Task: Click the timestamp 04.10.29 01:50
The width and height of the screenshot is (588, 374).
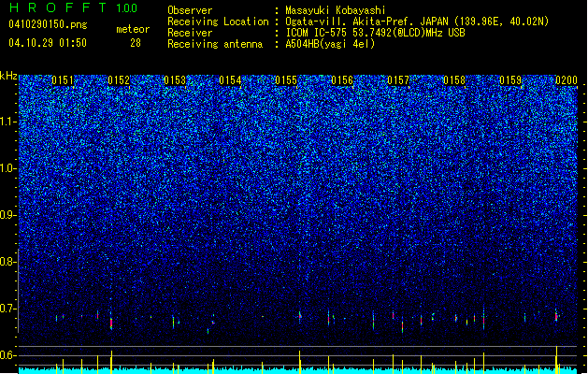Action: [48, 43]
